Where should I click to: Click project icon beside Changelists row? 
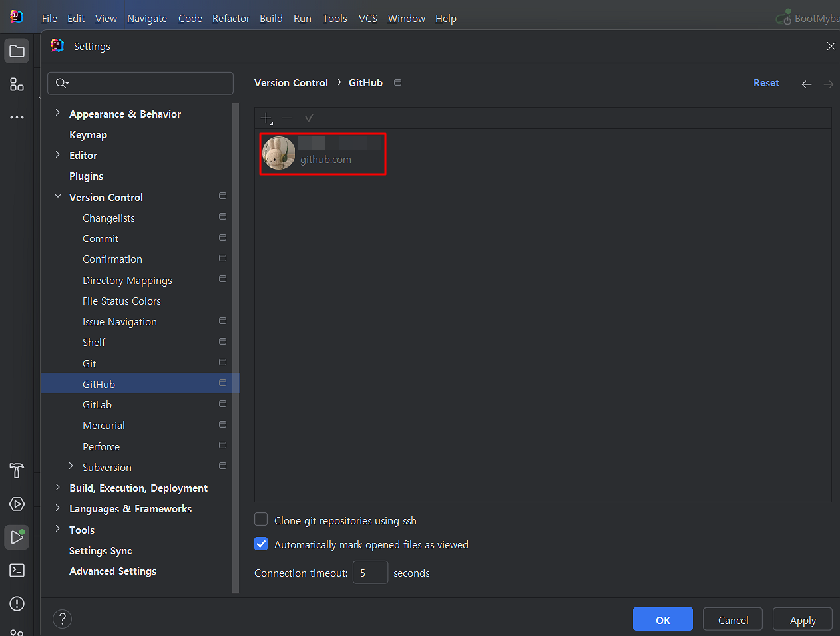click(222, 217)
